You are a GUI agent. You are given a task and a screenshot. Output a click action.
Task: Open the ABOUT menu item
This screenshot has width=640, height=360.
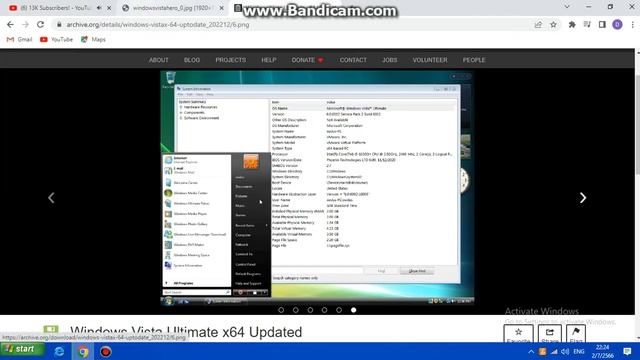click(159, 60)
